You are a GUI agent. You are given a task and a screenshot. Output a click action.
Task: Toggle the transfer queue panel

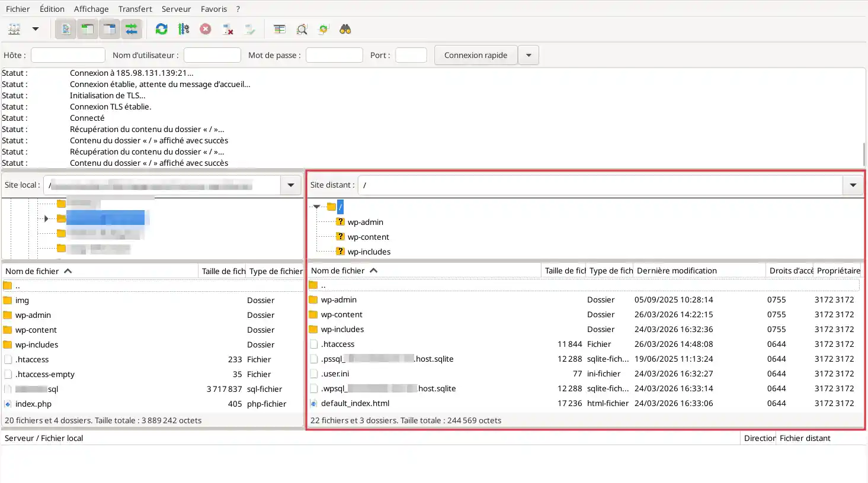click(x=132, y=28)
